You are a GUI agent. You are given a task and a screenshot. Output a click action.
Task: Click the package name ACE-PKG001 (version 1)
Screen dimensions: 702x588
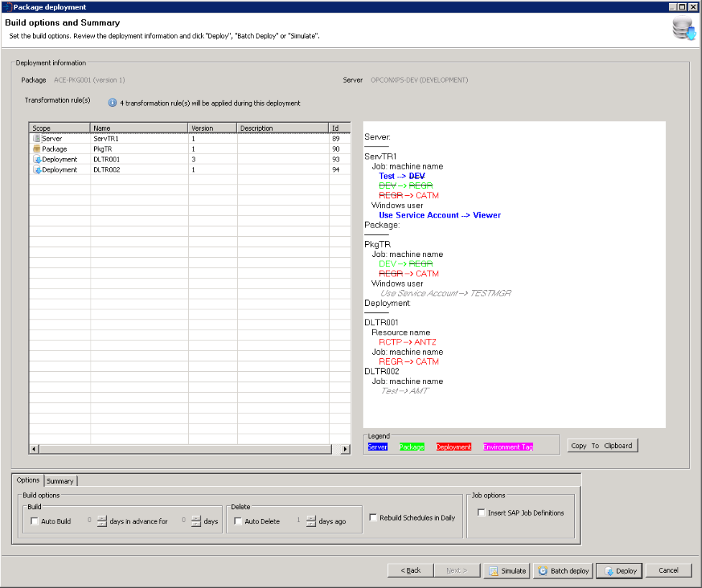90,80
